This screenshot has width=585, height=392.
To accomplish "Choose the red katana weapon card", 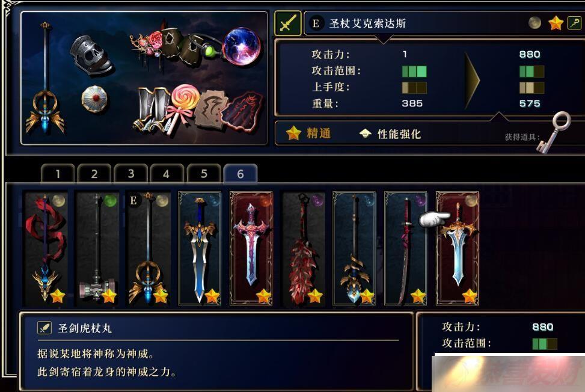I will coord(406,248).
